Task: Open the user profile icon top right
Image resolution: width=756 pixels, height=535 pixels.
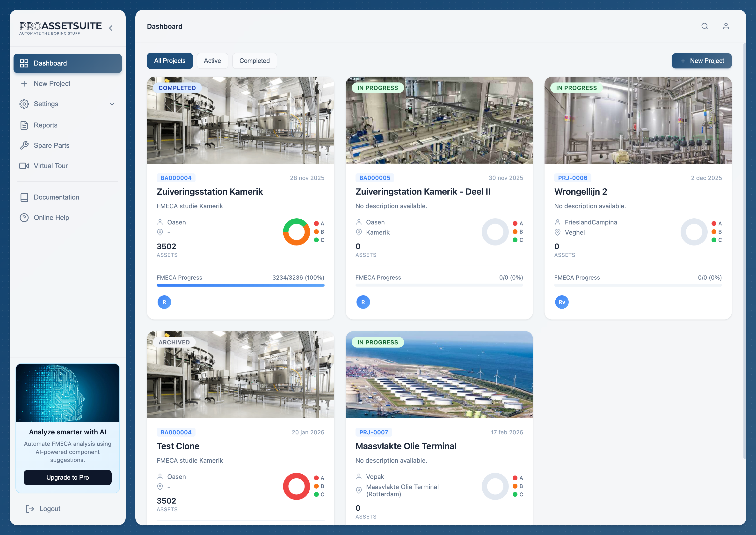Action: (726, 26)
